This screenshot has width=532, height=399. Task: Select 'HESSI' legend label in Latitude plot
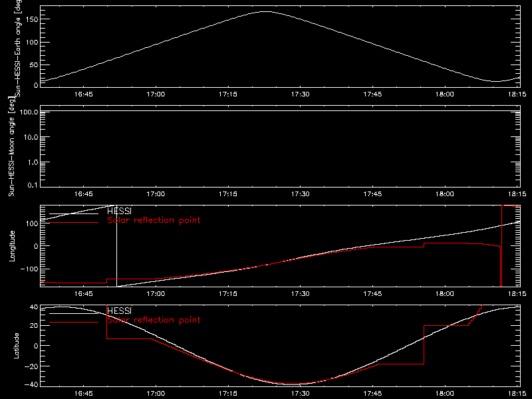120,311
